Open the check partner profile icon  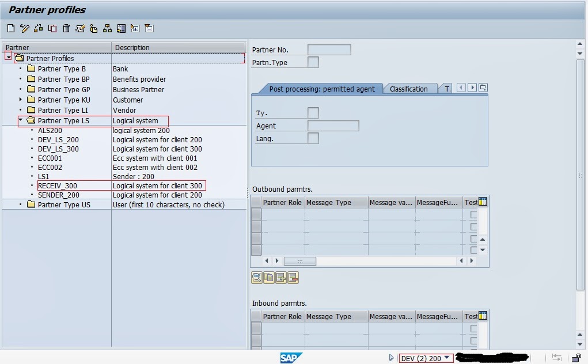[x=79, y=28]
